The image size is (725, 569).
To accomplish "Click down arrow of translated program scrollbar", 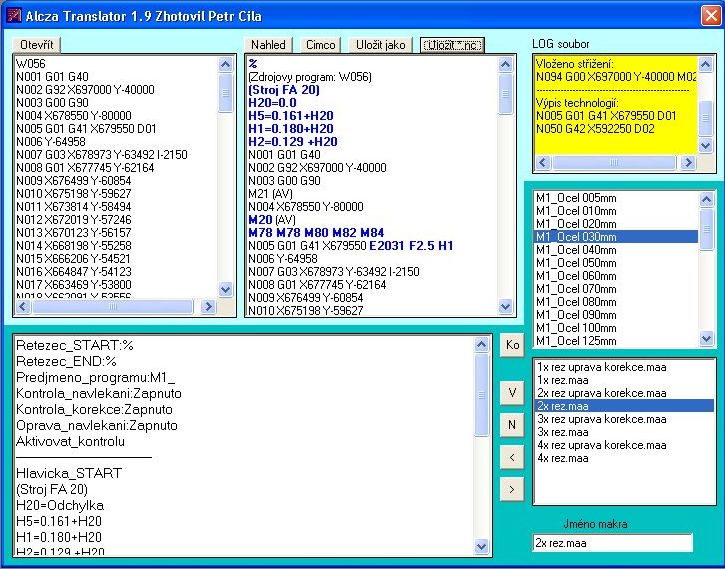I will (x=505, y=306).
